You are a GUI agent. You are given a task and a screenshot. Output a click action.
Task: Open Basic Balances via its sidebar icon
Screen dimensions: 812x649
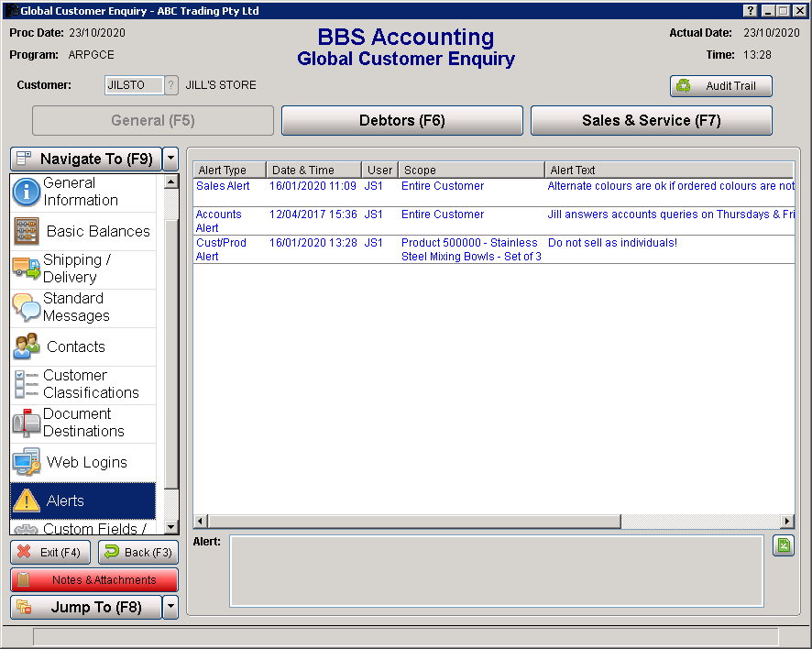pos(26,231)
